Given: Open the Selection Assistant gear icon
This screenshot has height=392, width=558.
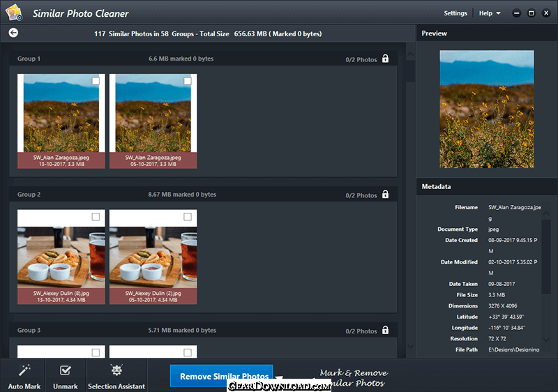Looking at the screenshot, I should coord(116,370).
